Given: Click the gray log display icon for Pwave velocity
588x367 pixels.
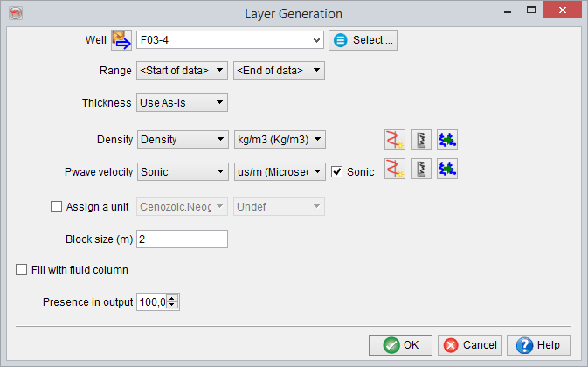Looking at the screenshot, I should 422,170.
